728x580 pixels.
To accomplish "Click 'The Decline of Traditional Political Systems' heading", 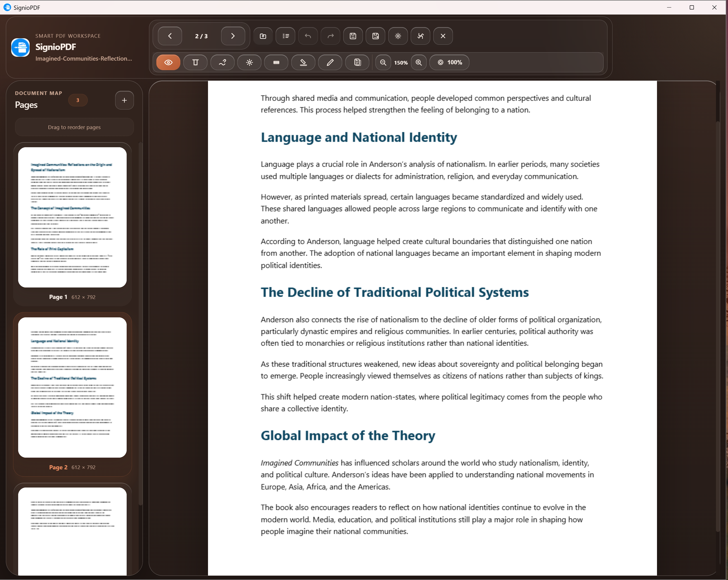I will pyautogui.click(x=394, y=293).
